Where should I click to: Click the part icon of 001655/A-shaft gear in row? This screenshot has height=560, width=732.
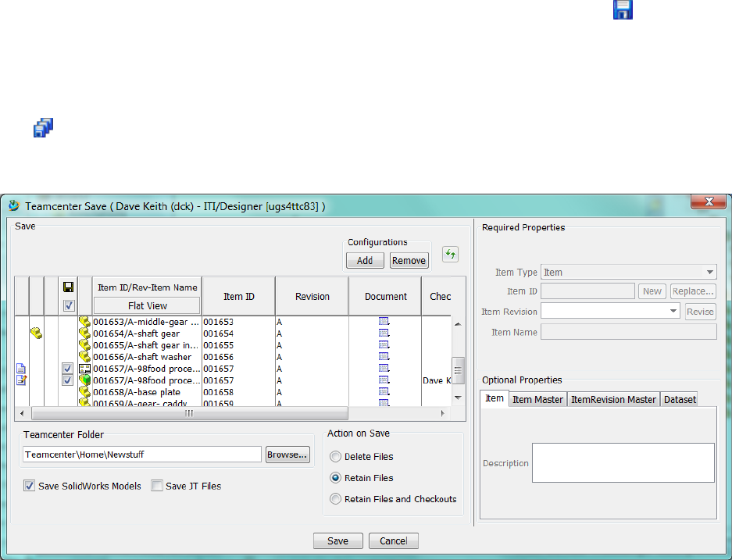pos(84,345)
